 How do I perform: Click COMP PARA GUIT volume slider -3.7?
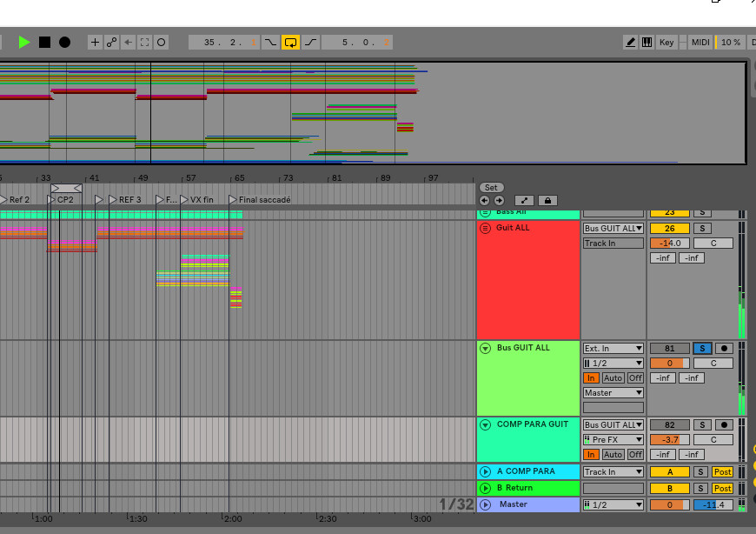(x=670, y=439)
